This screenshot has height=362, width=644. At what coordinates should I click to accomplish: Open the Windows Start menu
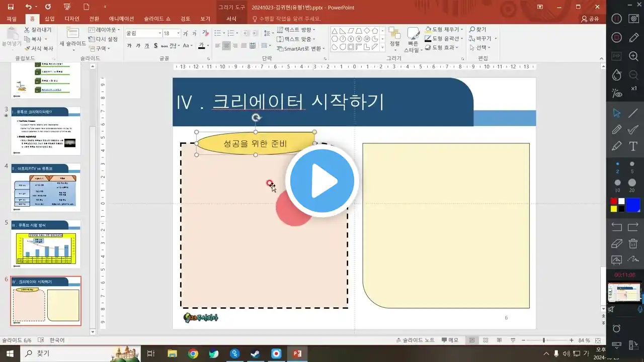(10, 354)
